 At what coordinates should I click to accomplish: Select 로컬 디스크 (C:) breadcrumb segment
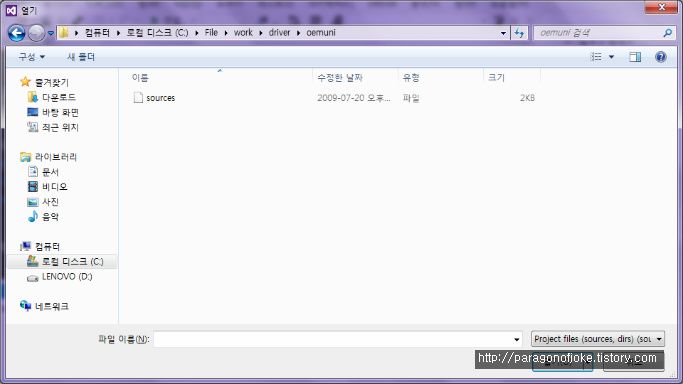point(157,33)
